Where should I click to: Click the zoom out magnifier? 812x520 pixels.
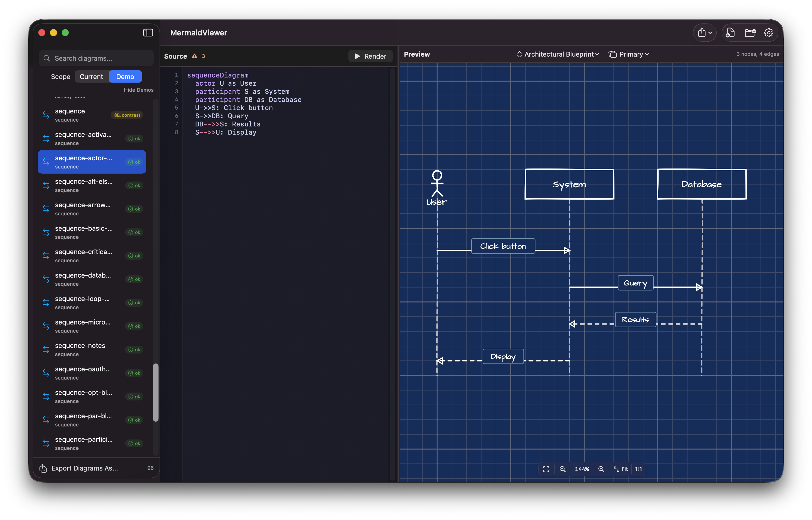(562, 469)
